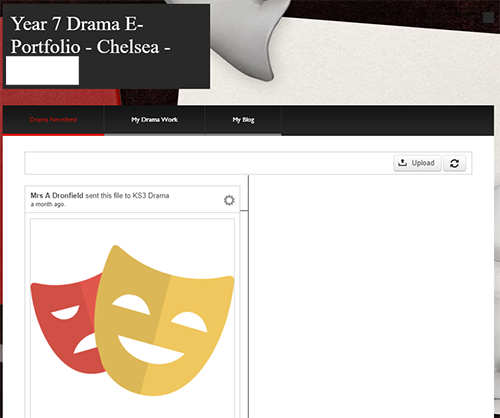The width and height of the screenshot is (500, 418).
Task: Open the My Blog tab
Action: [x=243, y=120]
